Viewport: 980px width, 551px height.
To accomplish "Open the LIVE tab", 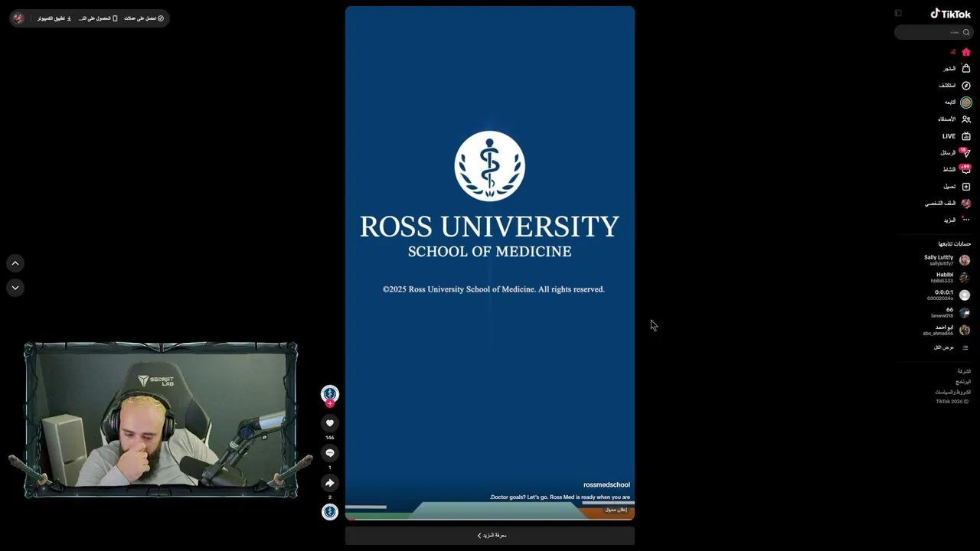I will [956, 136].
